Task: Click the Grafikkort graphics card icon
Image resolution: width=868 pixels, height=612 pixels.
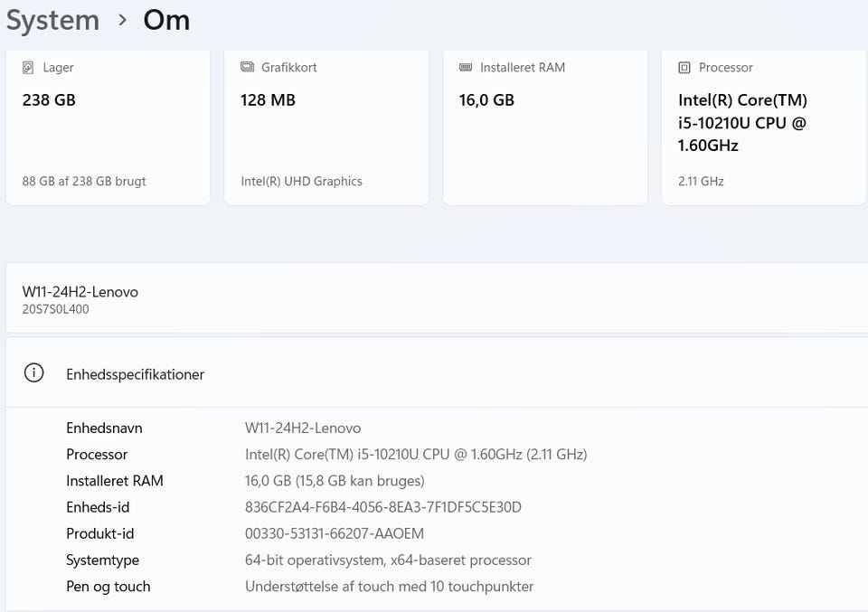Action: (x=247, y=68)
